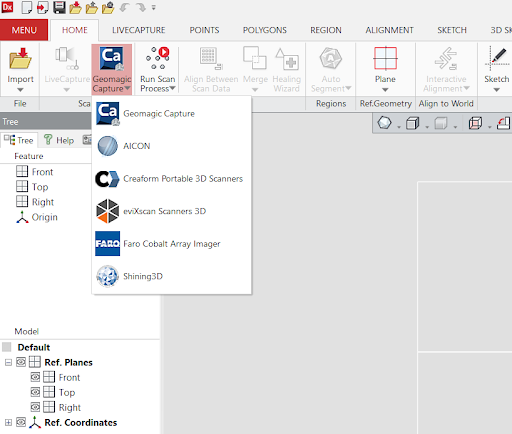
Task: Switch to the POLYGONS ribbon tab
Action: point(265,30)
